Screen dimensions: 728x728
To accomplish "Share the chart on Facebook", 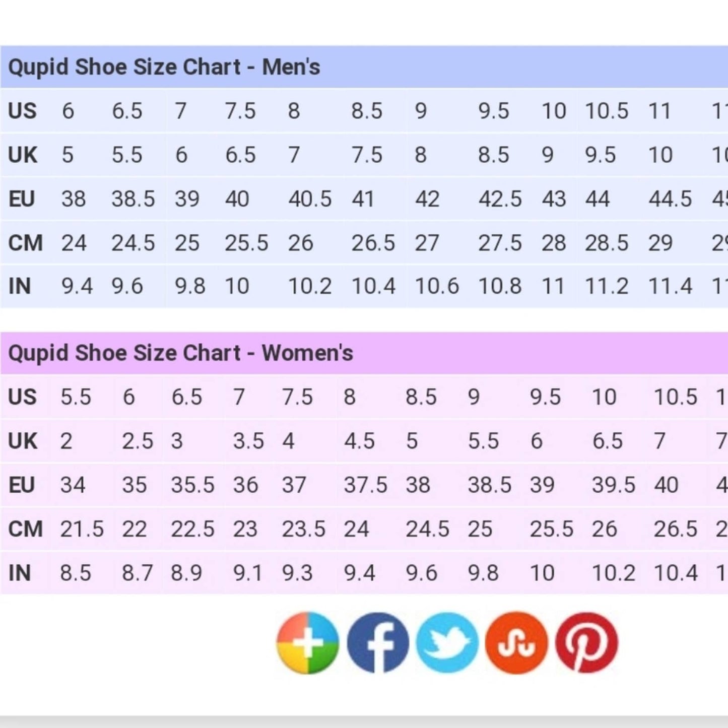I will 377,643.
